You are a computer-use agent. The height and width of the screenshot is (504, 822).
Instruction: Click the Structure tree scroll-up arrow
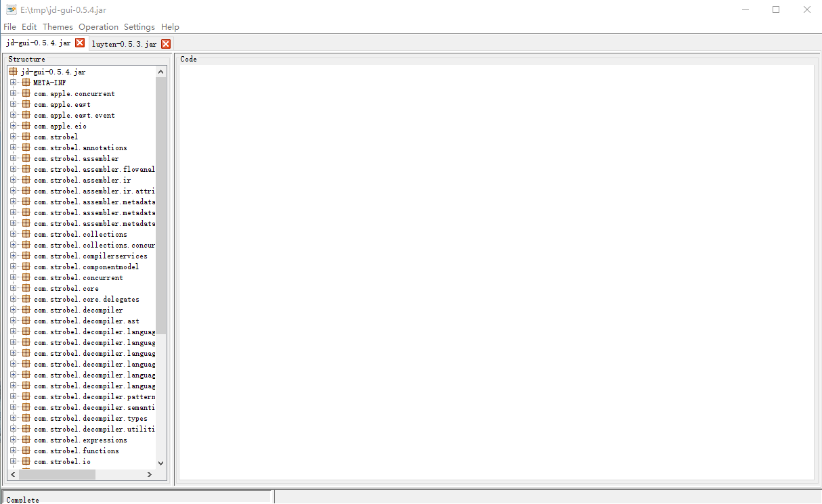pos(160,72)
